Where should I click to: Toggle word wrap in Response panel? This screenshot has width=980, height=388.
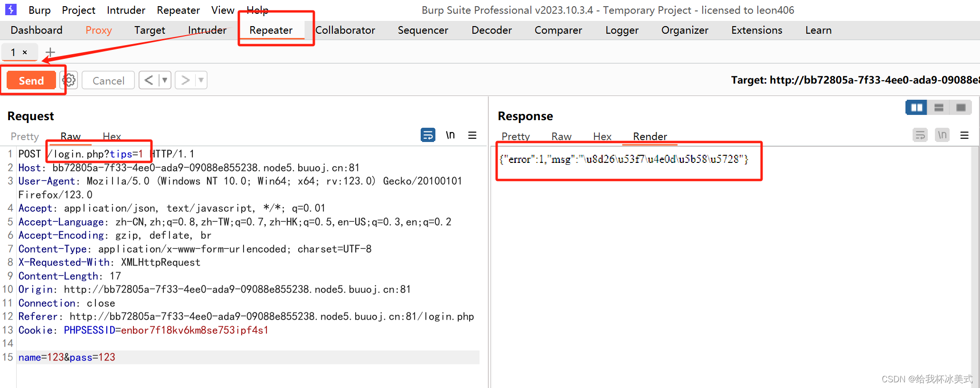pos(920,135)
